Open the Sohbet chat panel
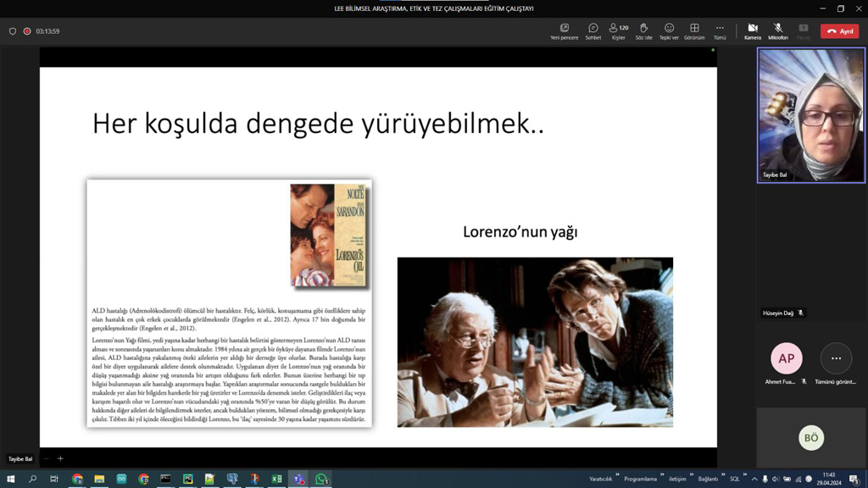The width and height of the screenshot is (868, 488). click(593, 31)
